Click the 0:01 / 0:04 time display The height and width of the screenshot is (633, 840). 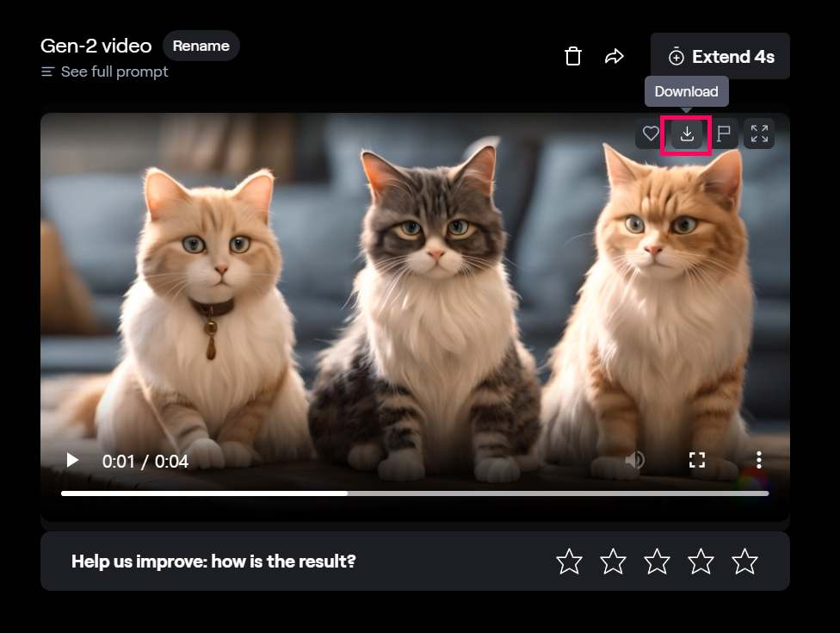click(x=145, y=462)
